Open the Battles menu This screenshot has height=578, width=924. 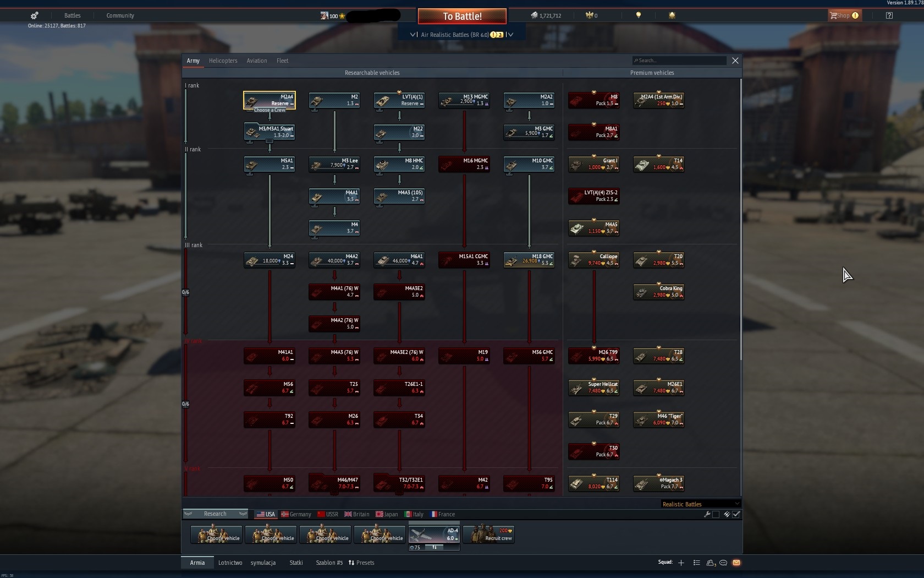(x=72, y=15)
